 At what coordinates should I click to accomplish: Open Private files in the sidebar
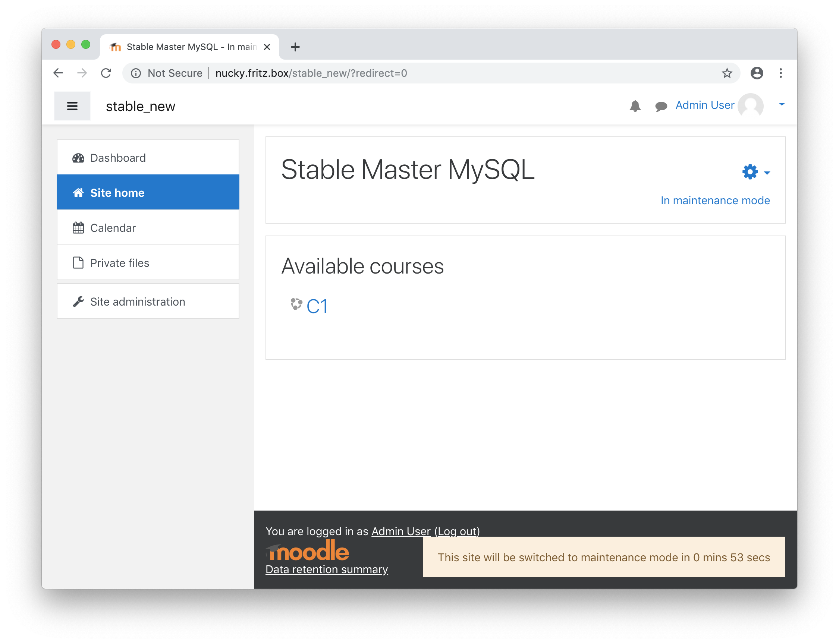coord(148,263)
